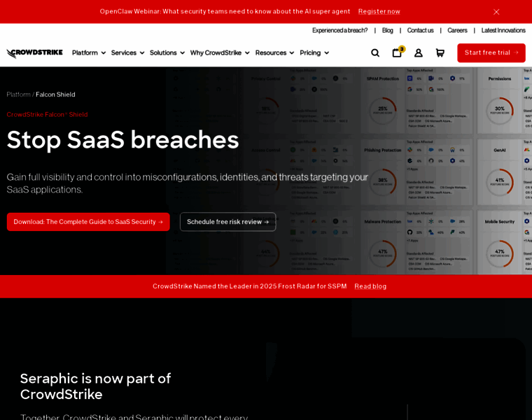Expand the Why CrowdStrike menu
532x420 pixels.
pyautogui.click(x=220, y=53)
